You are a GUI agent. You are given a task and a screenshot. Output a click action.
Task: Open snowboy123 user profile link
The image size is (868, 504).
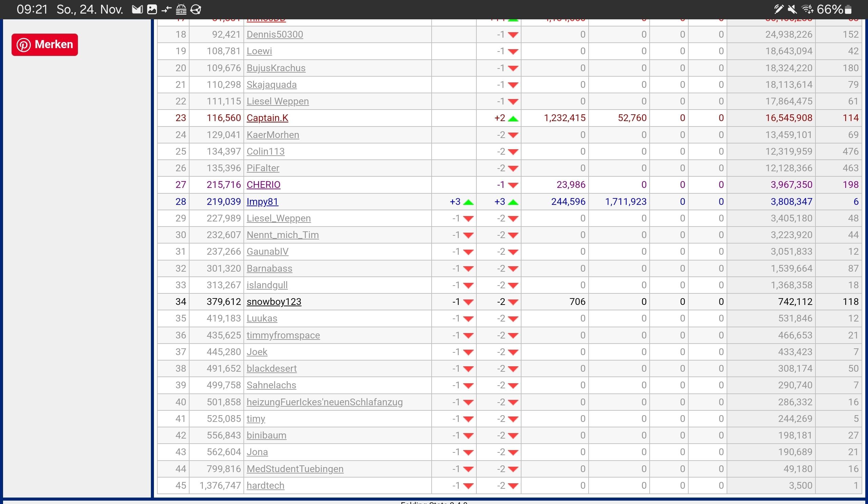[x=274, y=302]
